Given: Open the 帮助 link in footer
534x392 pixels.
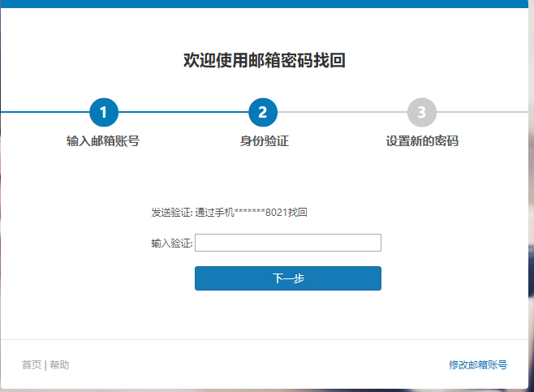Looking at the screenshot, I should point(59,365).
